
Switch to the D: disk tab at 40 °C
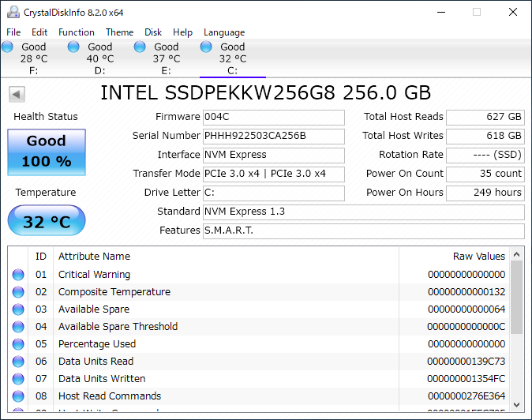pos(100,58)
